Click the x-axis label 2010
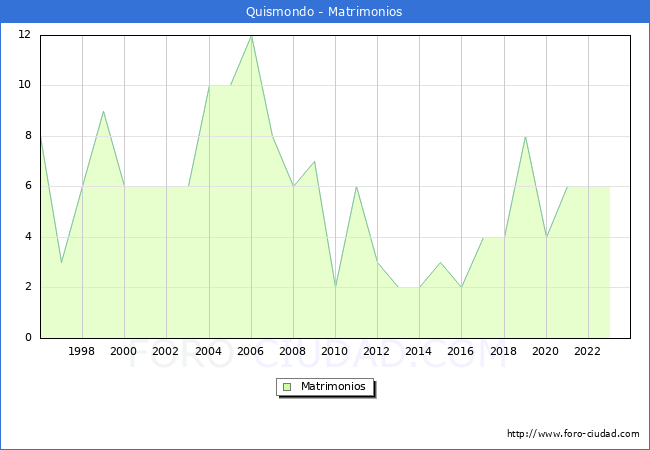The image size is (650, 450). pos(334,351)
